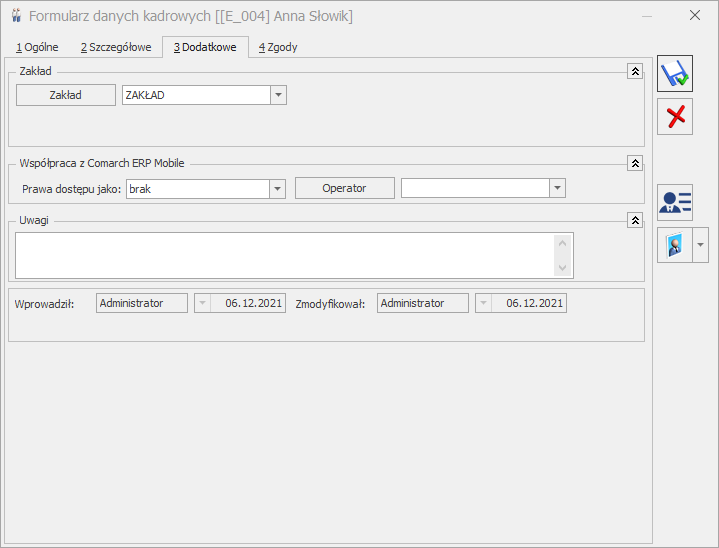719x548 pixels.
Task: Click the Uwagi scrollbar up arrow
Action: pyautogui.click(x=563, y=244)
